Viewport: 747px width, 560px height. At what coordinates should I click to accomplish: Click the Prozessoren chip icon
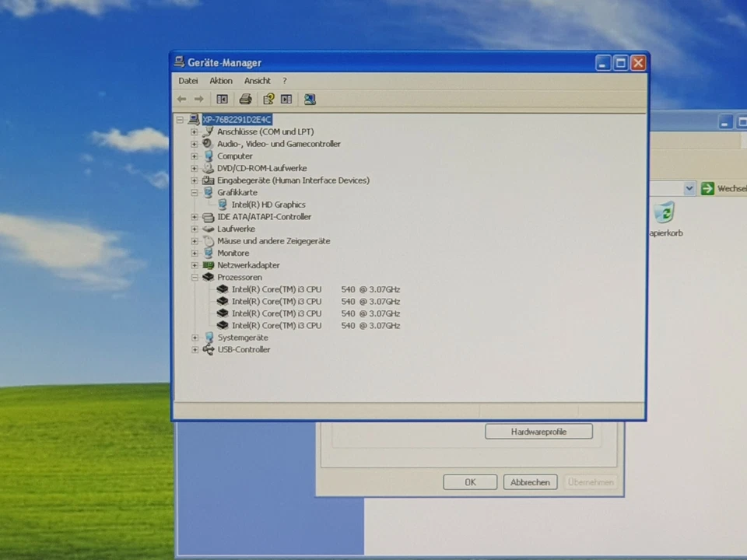click(x=209, y=277)
